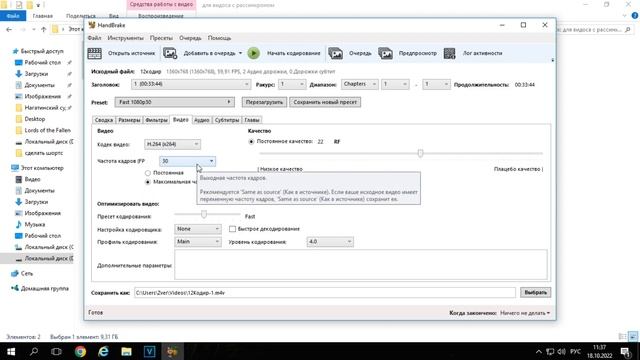Click the volume speaker tray icon
The height and width of the screenshot is (360, 640).
tap(562, 352)
